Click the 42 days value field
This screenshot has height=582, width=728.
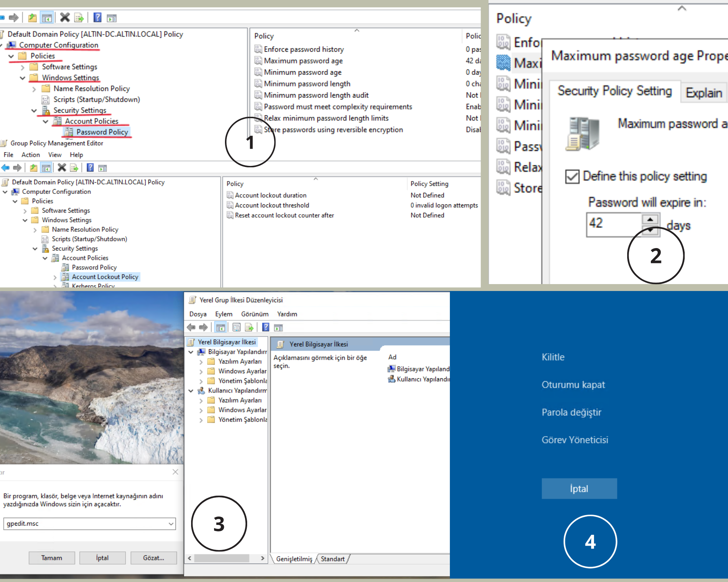point(614,225)
